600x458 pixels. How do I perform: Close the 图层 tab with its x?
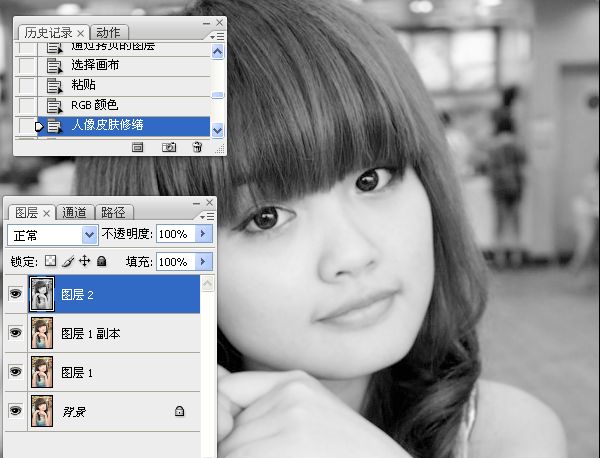[x=46, y=213]
